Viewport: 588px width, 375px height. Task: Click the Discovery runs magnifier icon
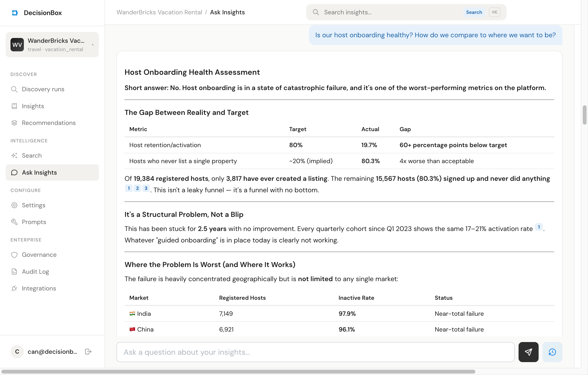coord(14,89)
